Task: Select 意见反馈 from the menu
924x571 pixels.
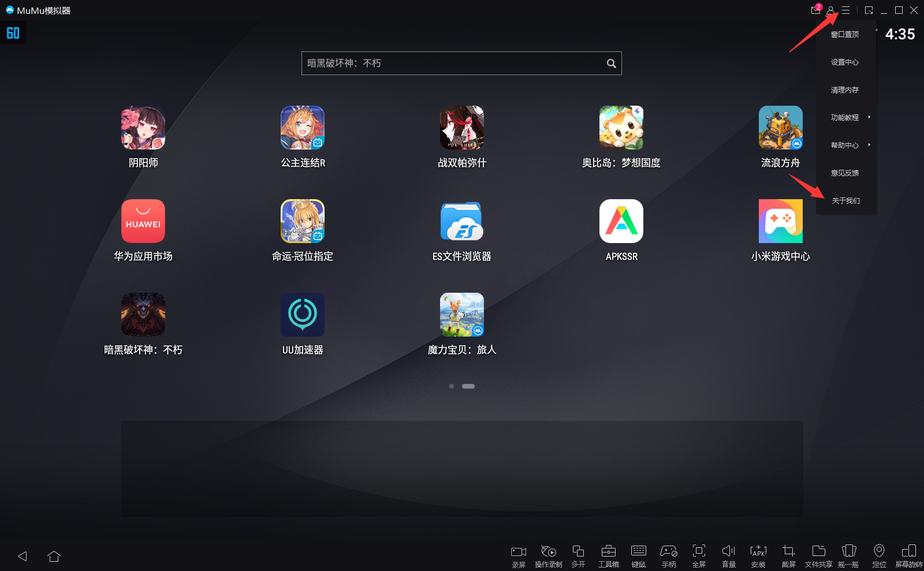Action: click(x=846, y=173)
